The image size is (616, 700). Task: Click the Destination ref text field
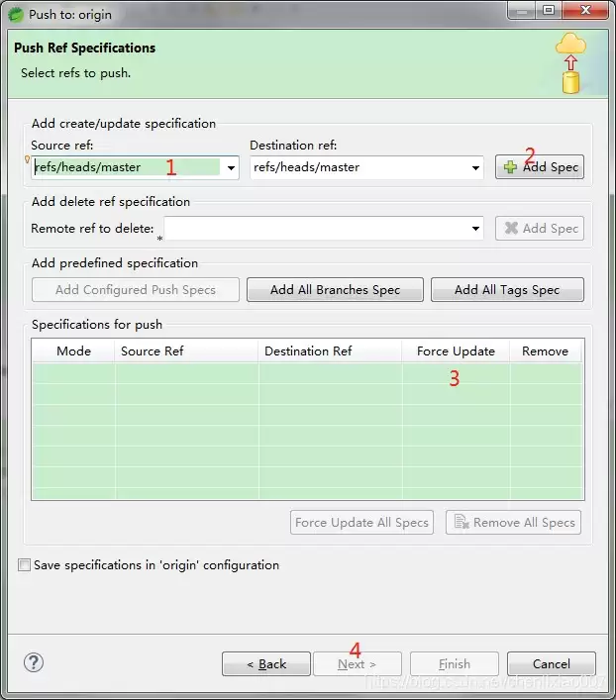pos(360,167)
